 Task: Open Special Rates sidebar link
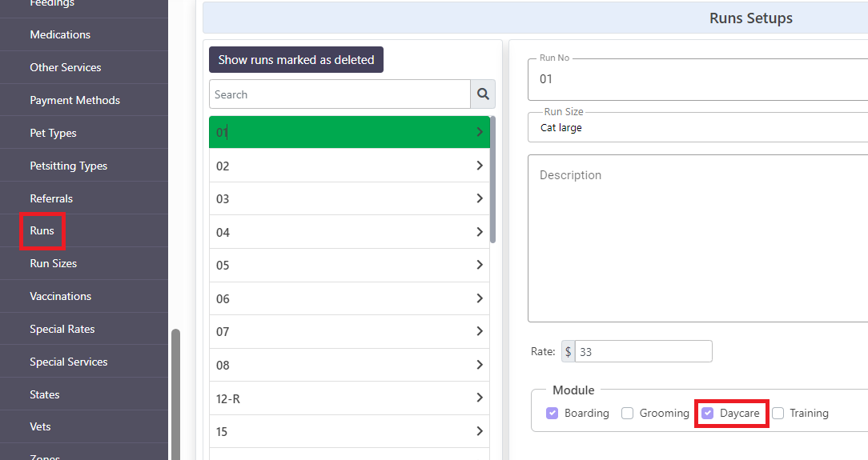[62, 329]
